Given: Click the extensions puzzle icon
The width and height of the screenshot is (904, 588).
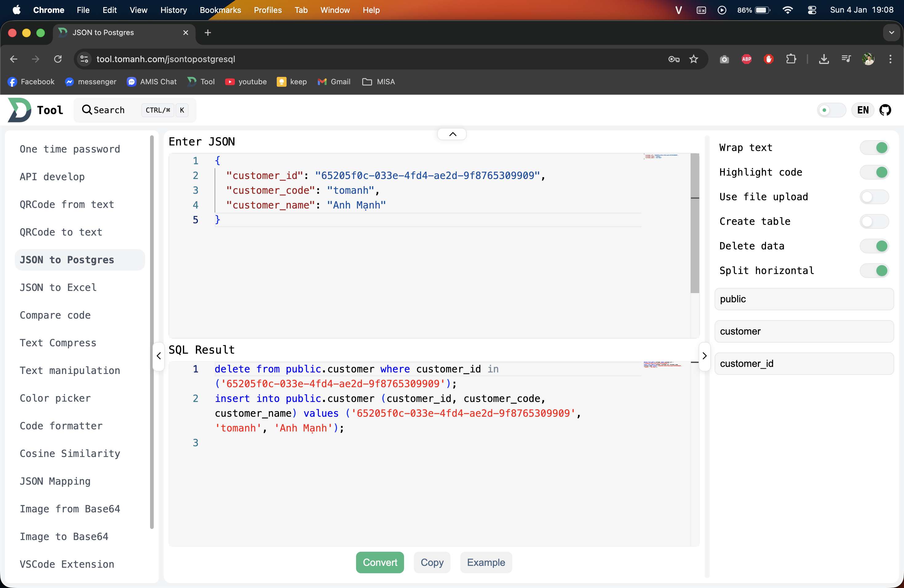Looking at the screenshot, I should [x=791, y=59].
